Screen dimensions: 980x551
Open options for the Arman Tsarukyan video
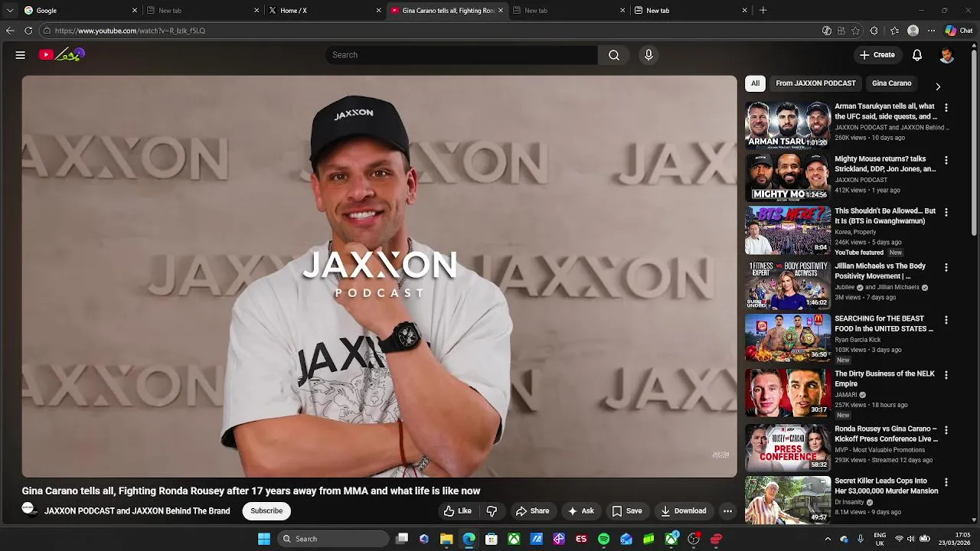[946, 108]
